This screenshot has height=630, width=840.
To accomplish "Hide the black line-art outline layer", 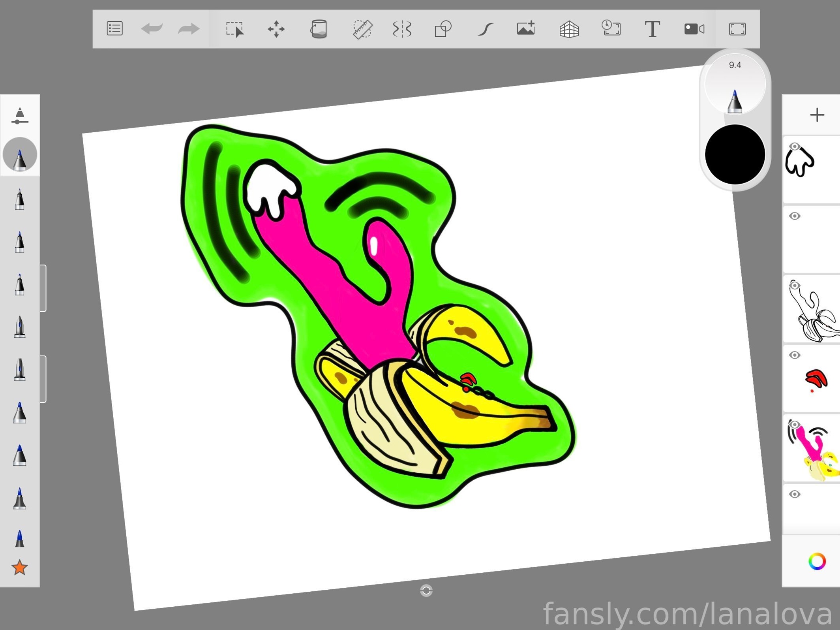I will tap(794, 286).
